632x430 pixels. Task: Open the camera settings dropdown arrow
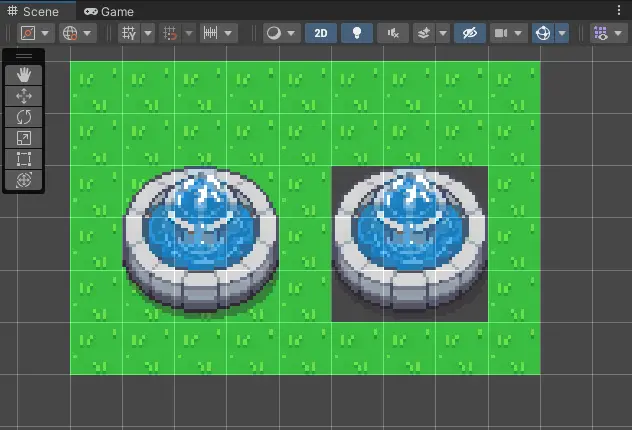click(519, 33)
